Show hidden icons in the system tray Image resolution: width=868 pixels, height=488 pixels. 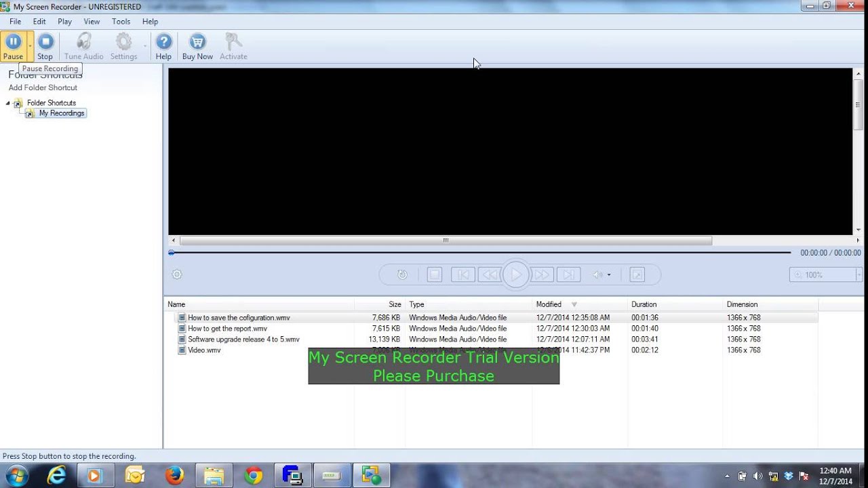(728, 476)
